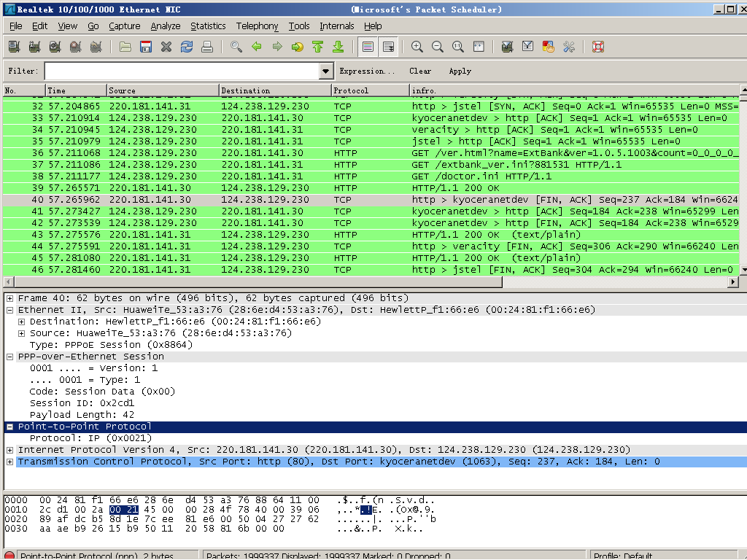Print packets using the printer icon
The image size is (747, 560).
tap(207, 47)
